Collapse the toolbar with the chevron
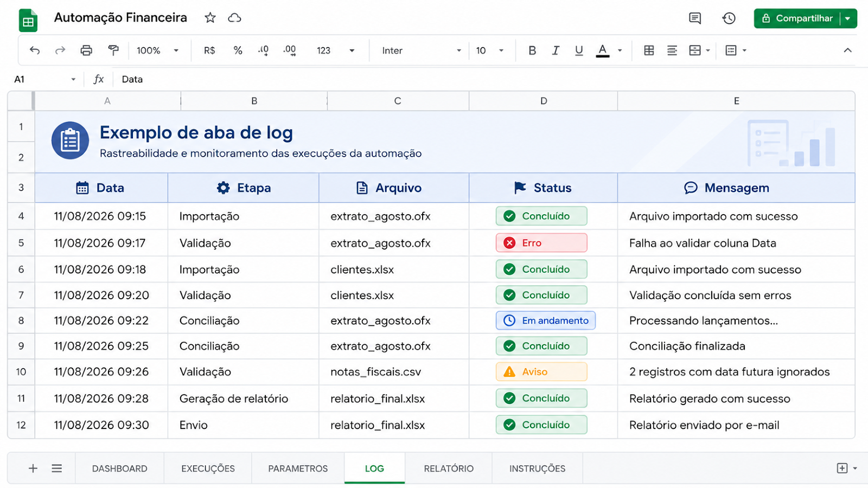The height and width of the screenshot is (488, 868). pyautogui.click(x=847, y=50)
